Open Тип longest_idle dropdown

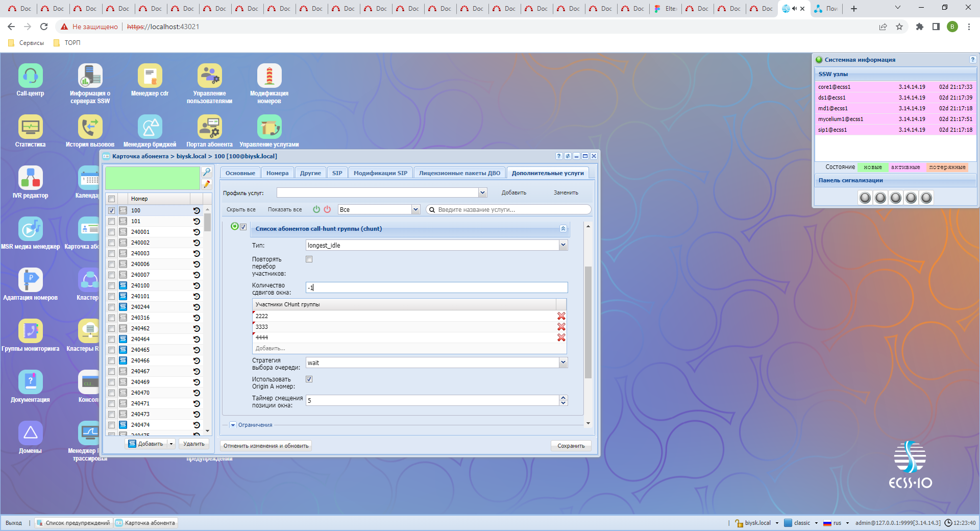click(563, 245)
